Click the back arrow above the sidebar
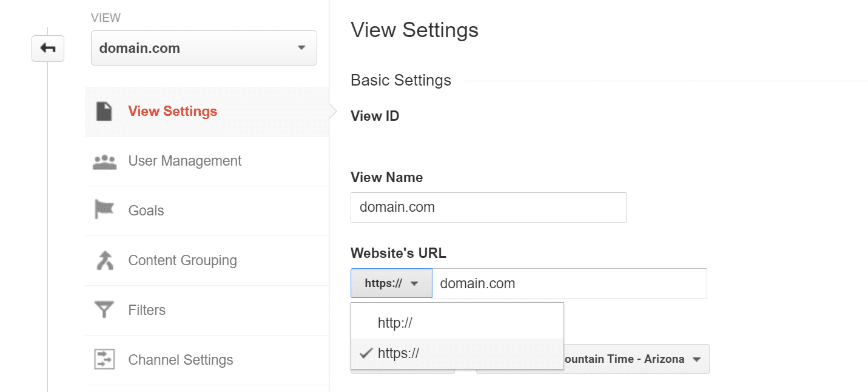The image size is (868, 392). (48, 49)
